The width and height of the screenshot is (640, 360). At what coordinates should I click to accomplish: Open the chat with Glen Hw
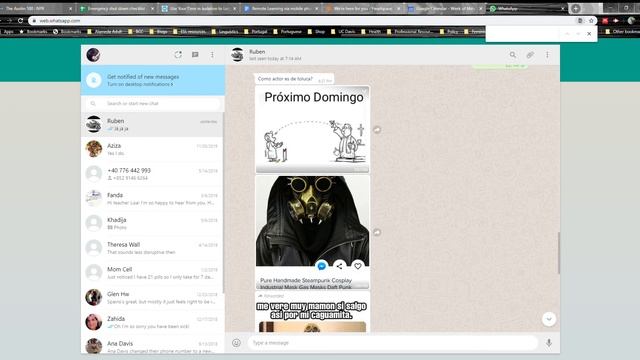click(x=153, y=297)
